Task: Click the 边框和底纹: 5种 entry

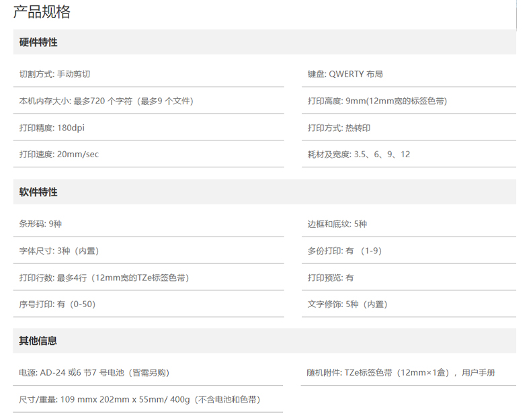Action: (337, 224)
